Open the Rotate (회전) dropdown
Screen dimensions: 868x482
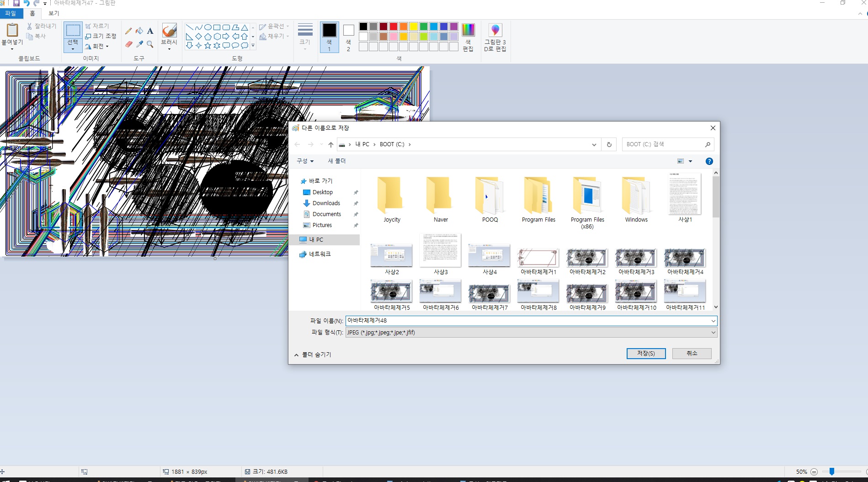click(x=97, y=46)
